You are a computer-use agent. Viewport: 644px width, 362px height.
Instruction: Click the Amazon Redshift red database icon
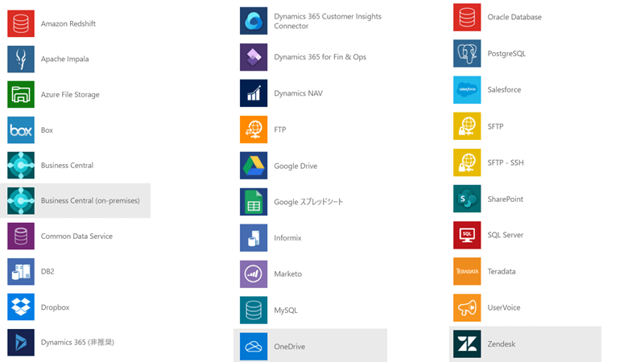pos(21,23)
